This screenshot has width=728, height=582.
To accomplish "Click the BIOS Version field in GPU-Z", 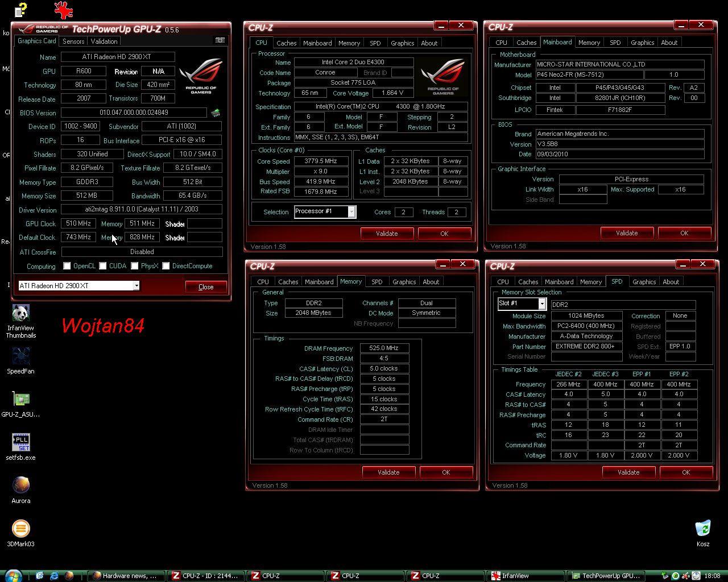I will (134, 113).
